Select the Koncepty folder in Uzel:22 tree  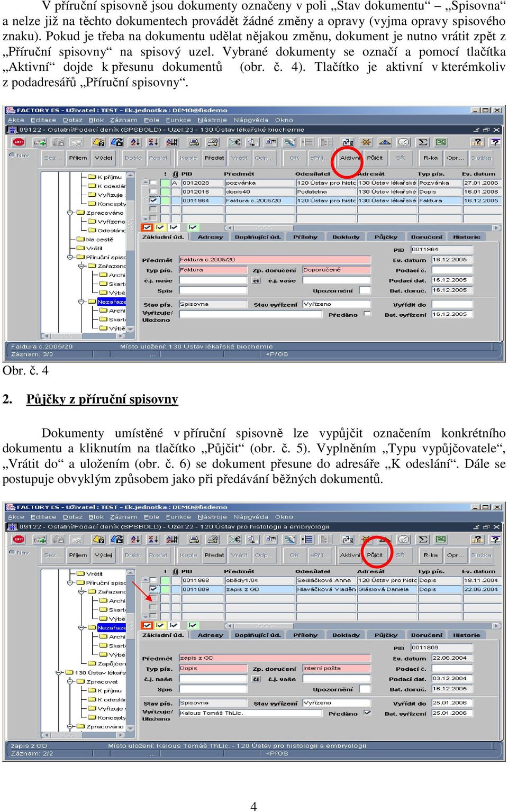click(x=107, y=718)
